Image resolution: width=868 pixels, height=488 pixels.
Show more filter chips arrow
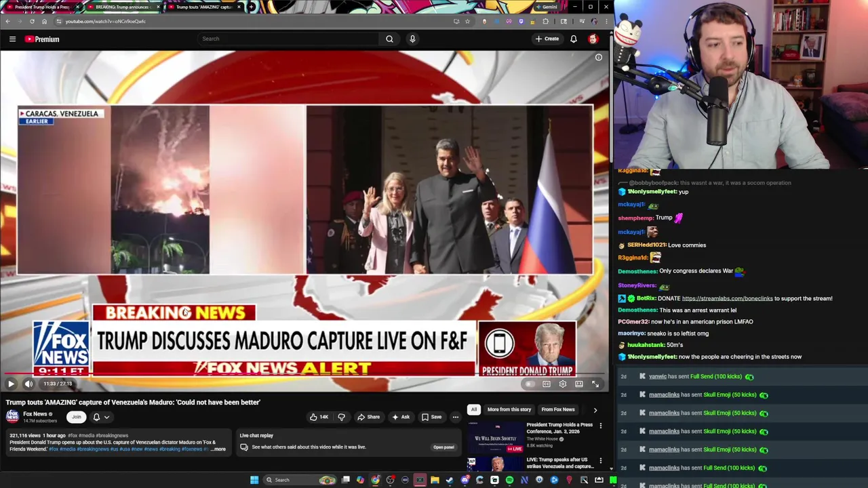point(595,410)
